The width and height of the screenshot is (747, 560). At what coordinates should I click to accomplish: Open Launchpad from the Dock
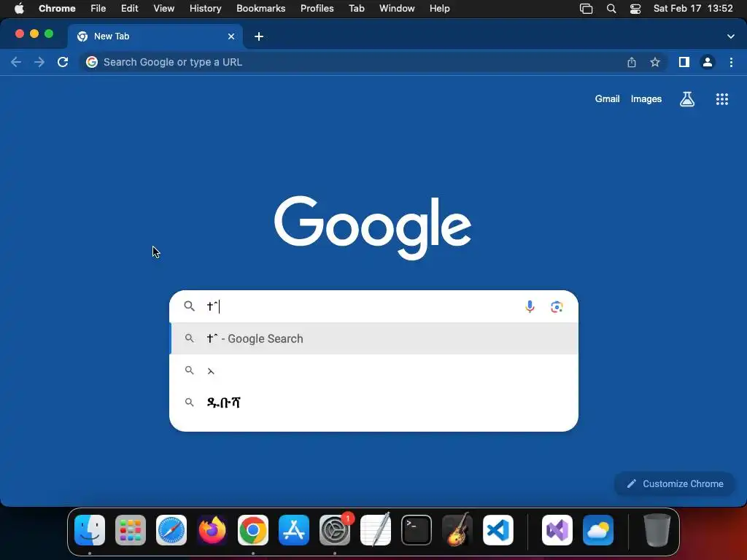coord(131,530)
